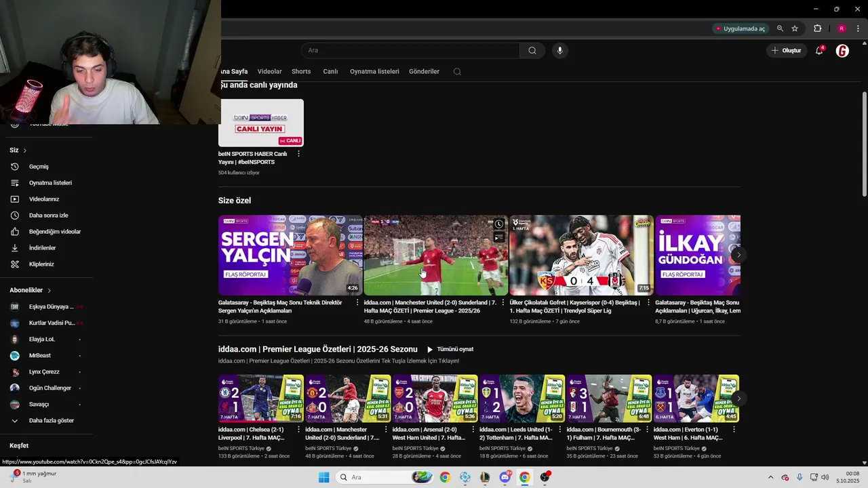Focus the YouTube Ara search field

click(x=410, y=50)
